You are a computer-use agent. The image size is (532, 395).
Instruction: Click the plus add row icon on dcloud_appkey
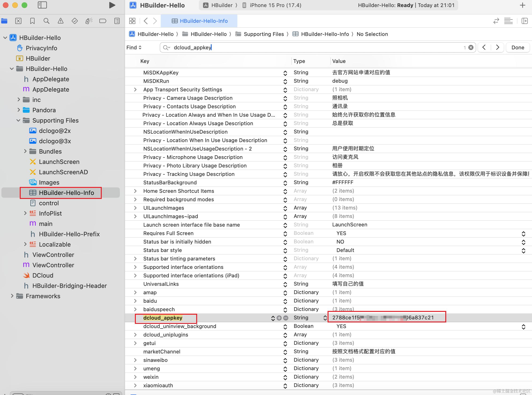279,318
